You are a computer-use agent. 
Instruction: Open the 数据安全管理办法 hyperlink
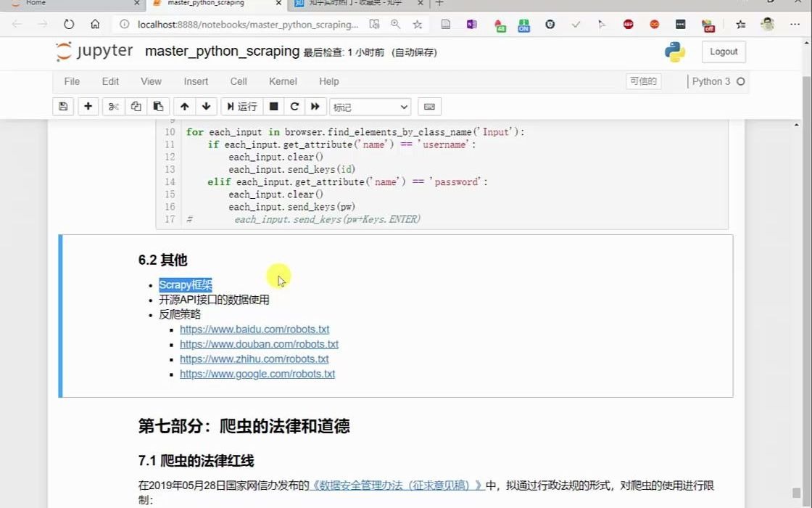tap(395, 484)
